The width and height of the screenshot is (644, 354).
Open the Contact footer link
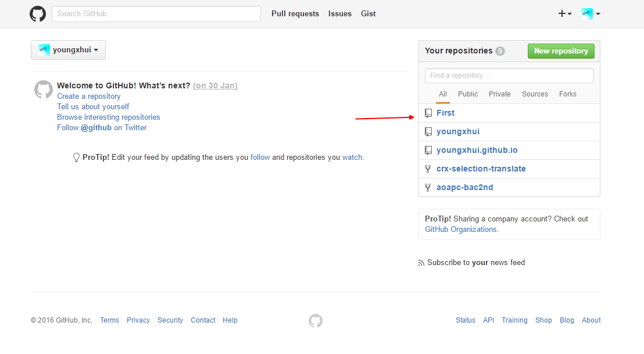coord(203,320)
